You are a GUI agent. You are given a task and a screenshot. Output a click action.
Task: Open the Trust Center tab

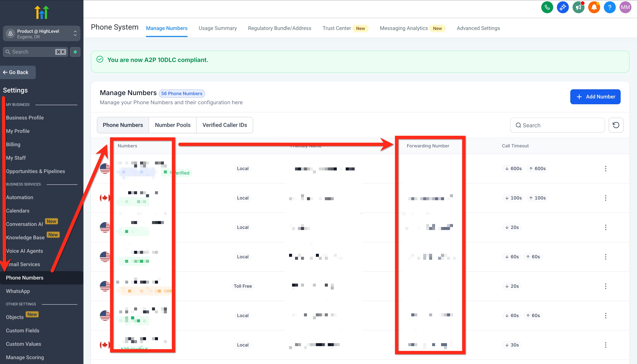click(337, 28)
